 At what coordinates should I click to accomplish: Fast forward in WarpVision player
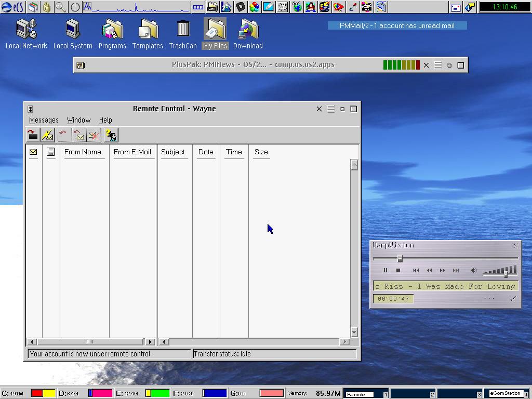click(442, 270)
